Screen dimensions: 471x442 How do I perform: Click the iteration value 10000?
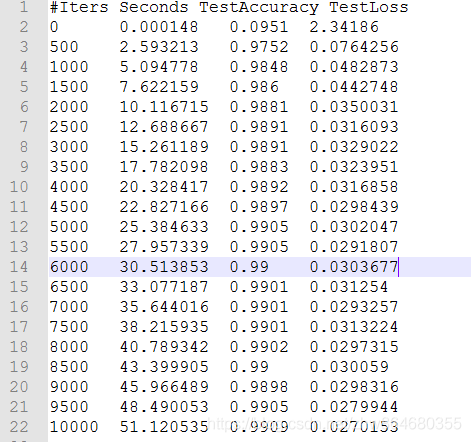(x=74, y=427)
